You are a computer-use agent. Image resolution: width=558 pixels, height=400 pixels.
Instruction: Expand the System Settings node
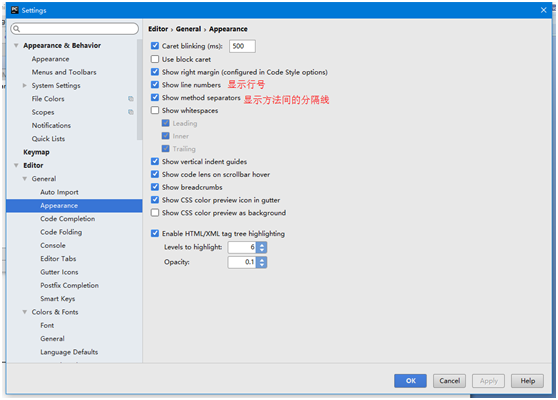pos(25,85)
